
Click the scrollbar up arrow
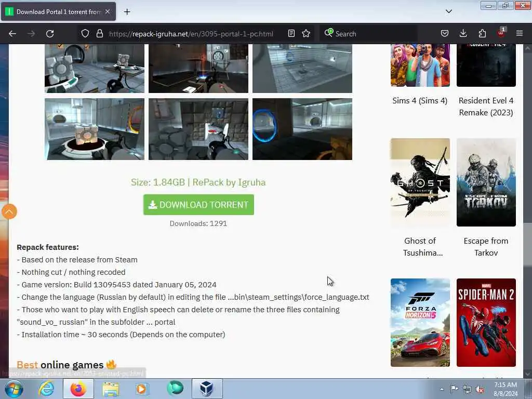coord(528,48)
